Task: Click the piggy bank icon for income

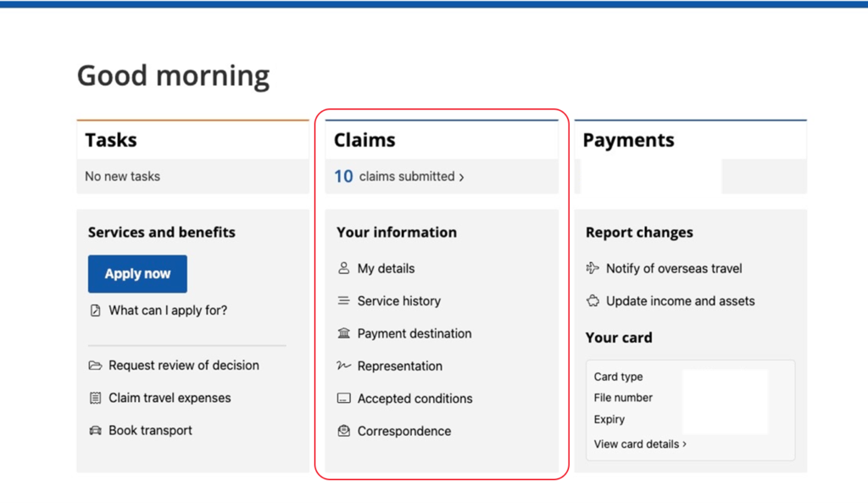Action: tap(593, 301)
